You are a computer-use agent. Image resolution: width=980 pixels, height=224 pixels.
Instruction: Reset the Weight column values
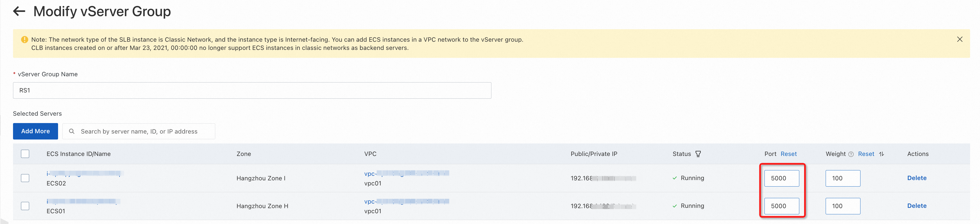point(866,154)
